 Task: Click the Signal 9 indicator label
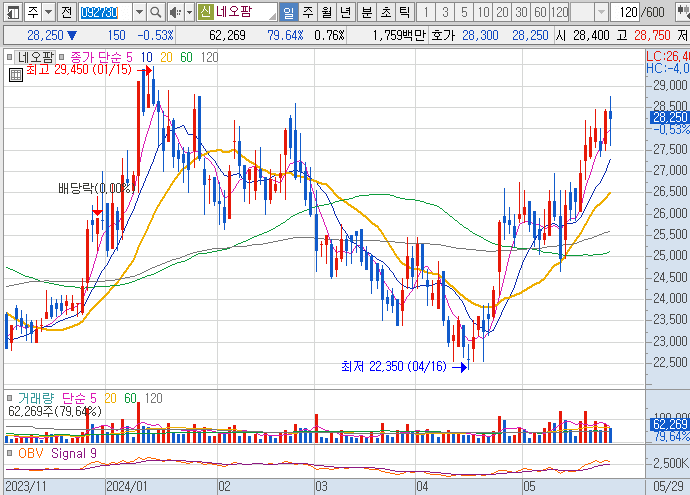[x=74, y=453]
